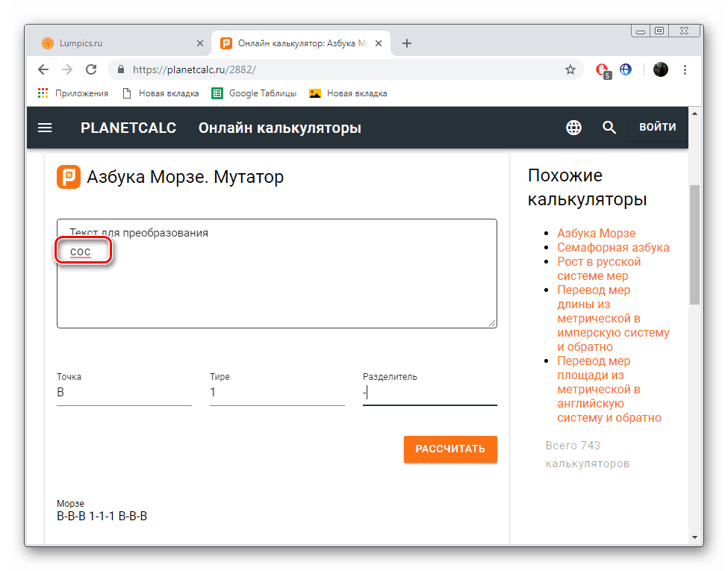Open the Семафорная азбука link
This screenshot has width=728, height=571.
[613, 247]
